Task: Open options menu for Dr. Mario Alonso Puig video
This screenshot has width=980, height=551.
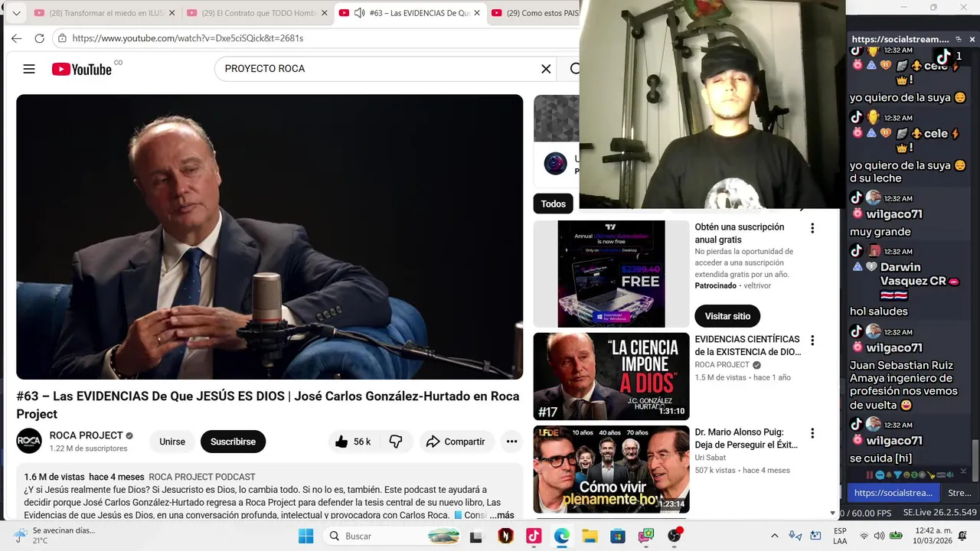Action: 812,433
